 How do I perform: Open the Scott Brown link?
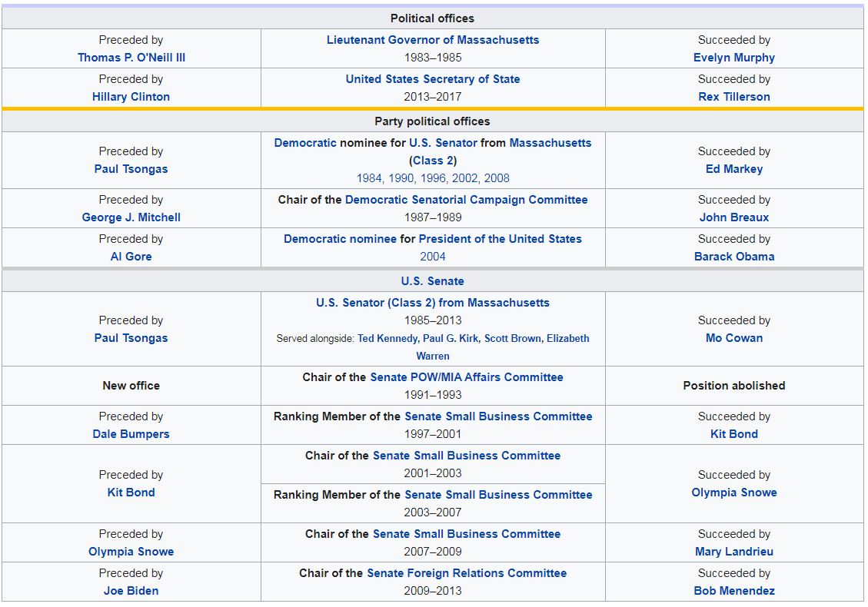(512, 339)
